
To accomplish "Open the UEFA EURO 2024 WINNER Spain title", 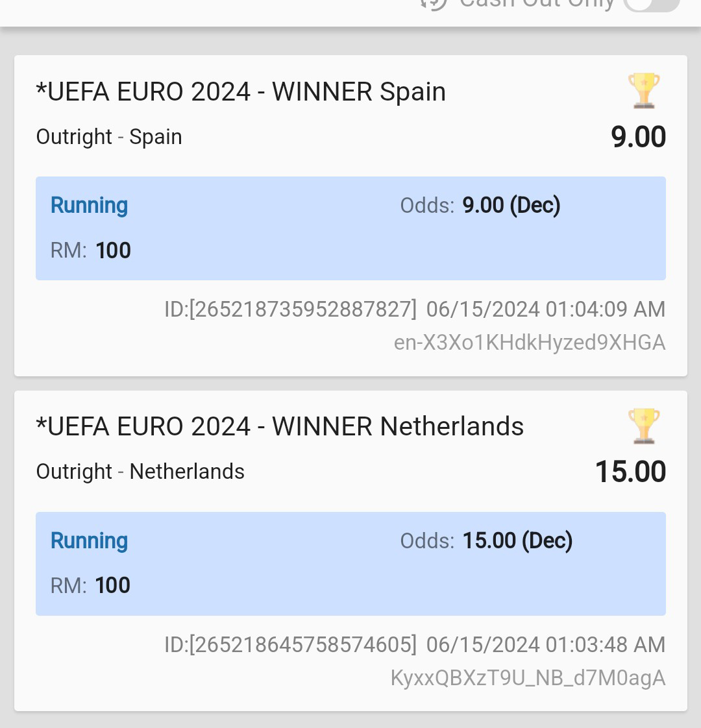I will 241,92.
